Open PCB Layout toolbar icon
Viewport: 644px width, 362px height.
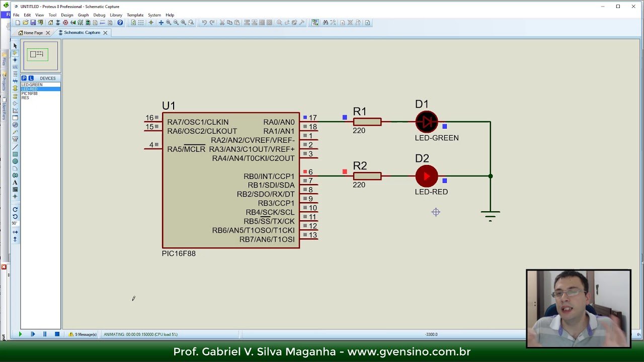(x=65, y=23)
